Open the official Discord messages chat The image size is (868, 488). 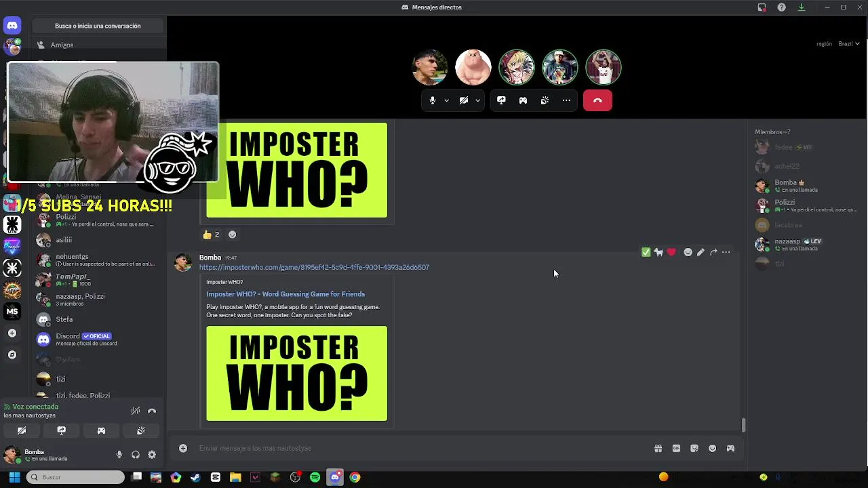[98, 339]
